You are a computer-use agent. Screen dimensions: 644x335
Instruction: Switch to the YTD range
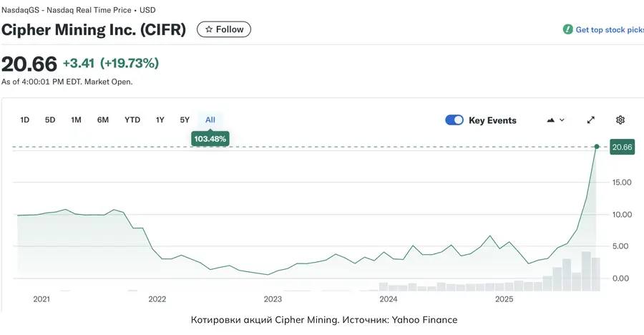click(132, 120)
